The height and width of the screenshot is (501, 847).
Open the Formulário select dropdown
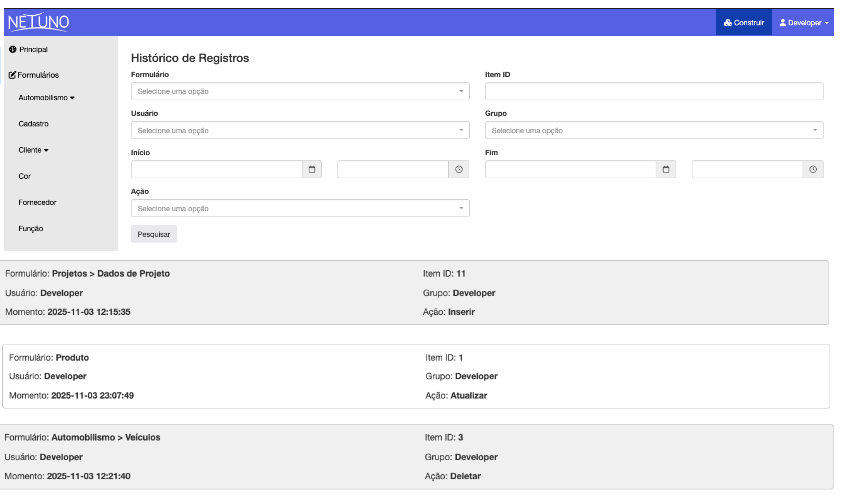[x=300, y=92]
